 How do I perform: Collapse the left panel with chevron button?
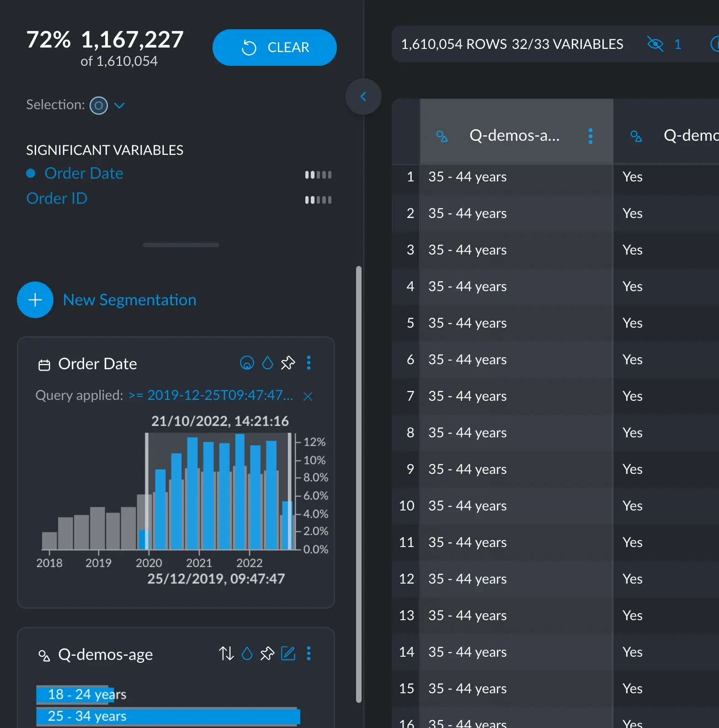[363, 96]
